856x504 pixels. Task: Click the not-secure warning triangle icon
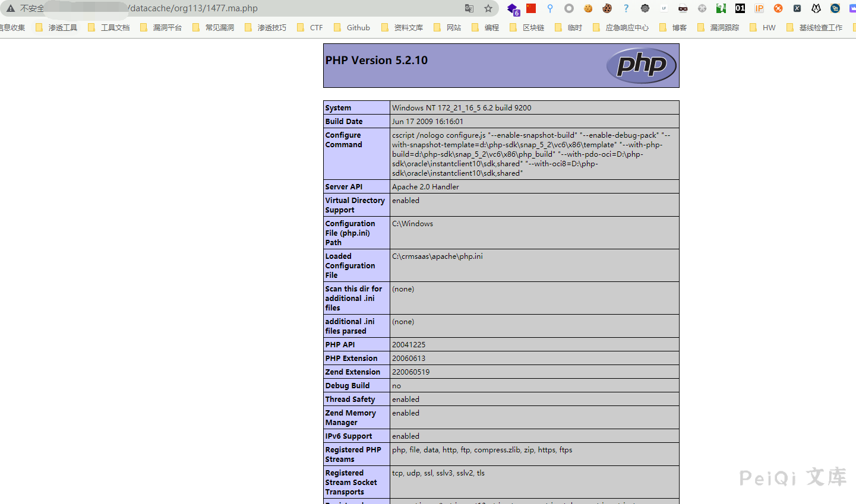(x=11, y=8)
